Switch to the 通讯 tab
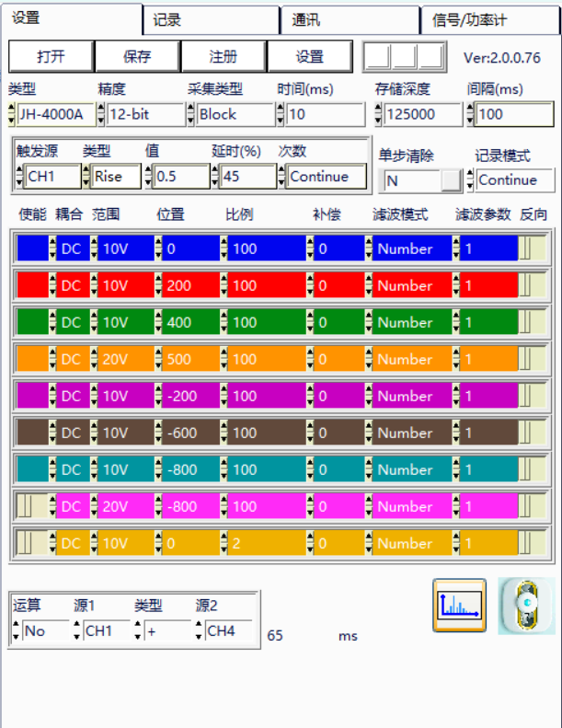Screen dimensions: 562x728 (350, 19)
